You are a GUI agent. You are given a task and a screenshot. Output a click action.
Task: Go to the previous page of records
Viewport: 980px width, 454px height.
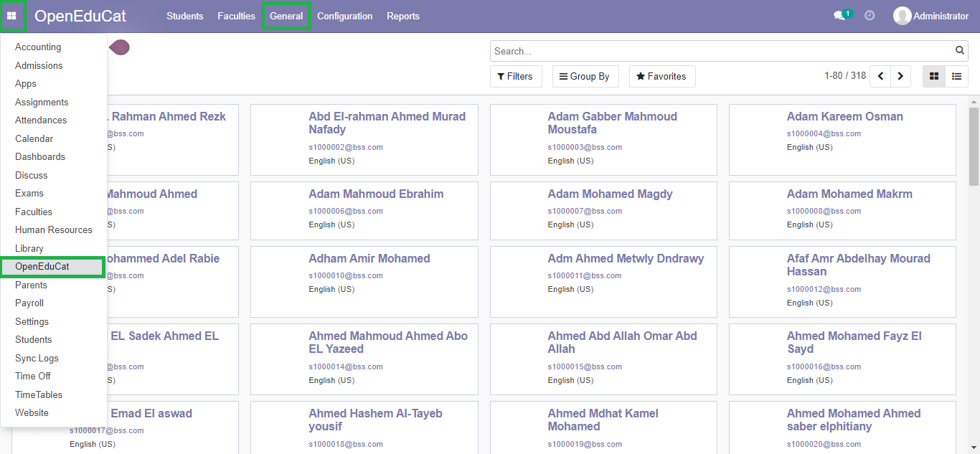pyautogui.click(x=880, y=76)
